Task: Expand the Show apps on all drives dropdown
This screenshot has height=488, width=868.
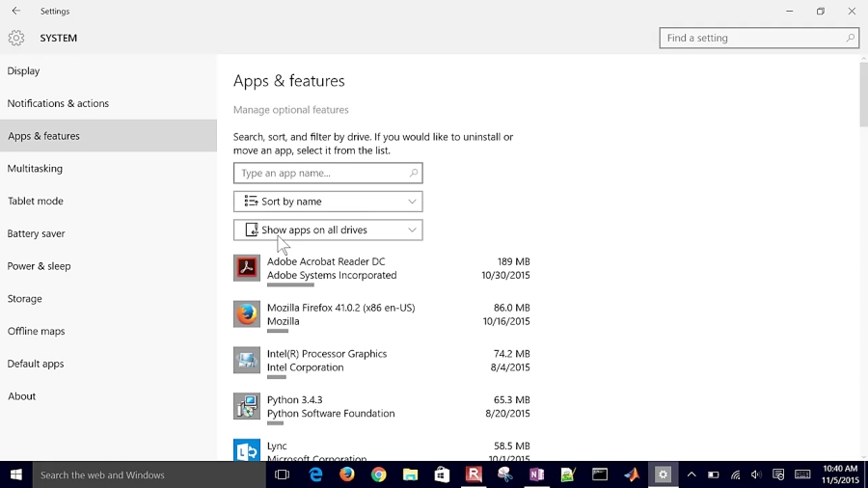Action: [x=328, y=230]
